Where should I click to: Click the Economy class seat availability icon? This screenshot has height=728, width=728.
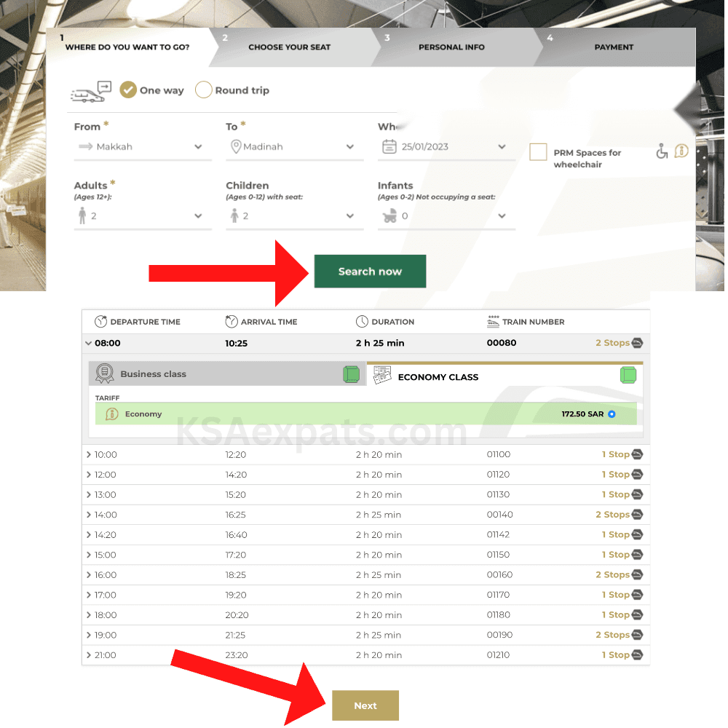coord(628,375)
